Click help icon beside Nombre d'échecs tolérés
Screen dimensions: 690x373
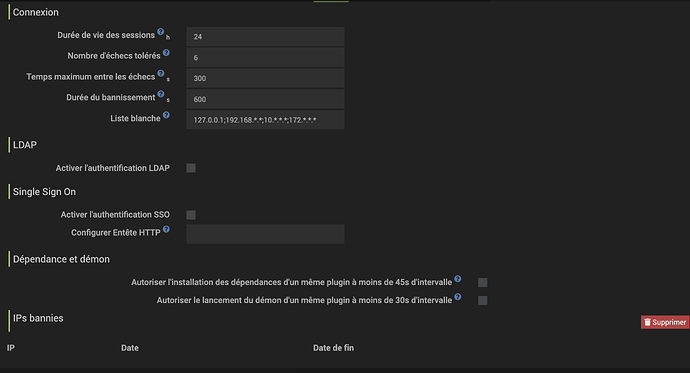tap(166, 53)
